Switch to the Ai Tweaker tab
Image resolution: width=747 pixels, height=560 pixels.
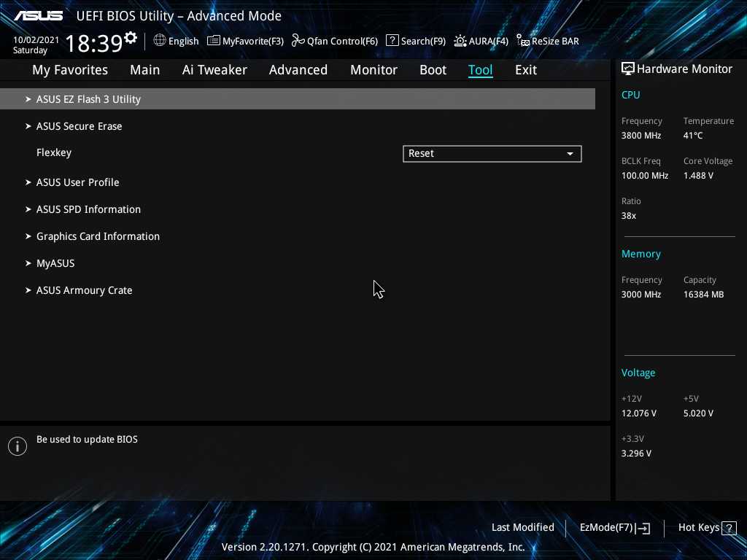tap(214, 70)
